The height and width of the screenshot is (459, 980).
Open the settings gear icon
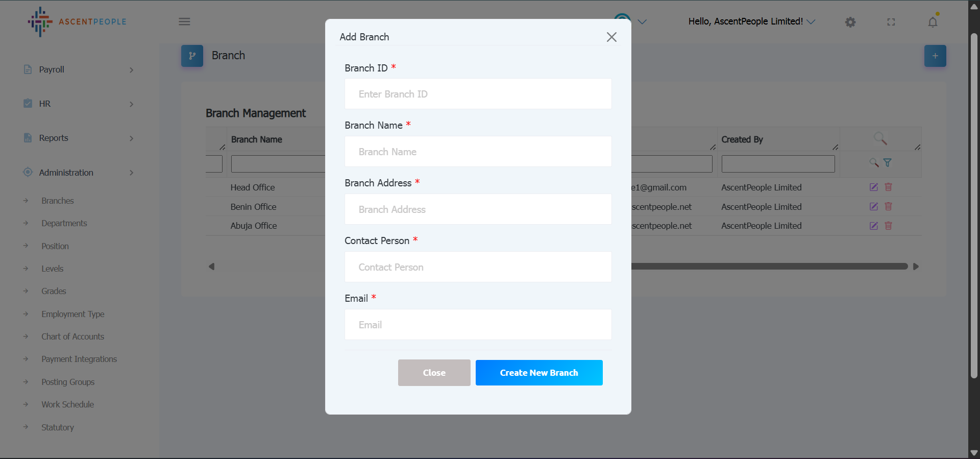[x=850, y=22]
